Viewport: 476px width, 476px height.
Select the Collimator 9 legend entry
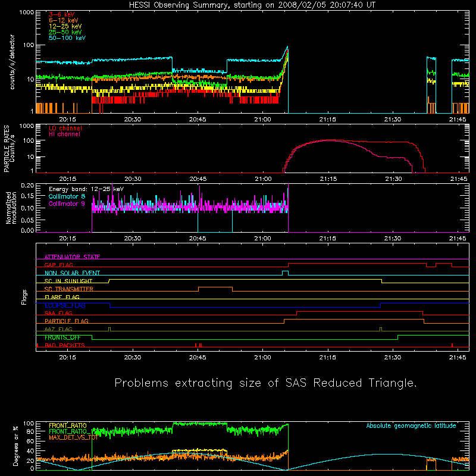point(67,203)
